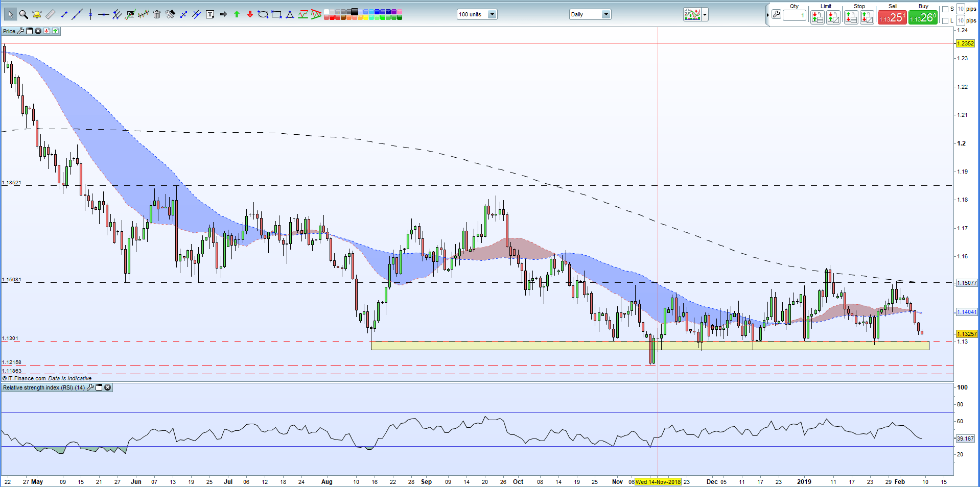Image resolution: width=980 pixels, height=487 pixels.
Task: Maximize the Price panel window icon
Action: coord(29,31)
